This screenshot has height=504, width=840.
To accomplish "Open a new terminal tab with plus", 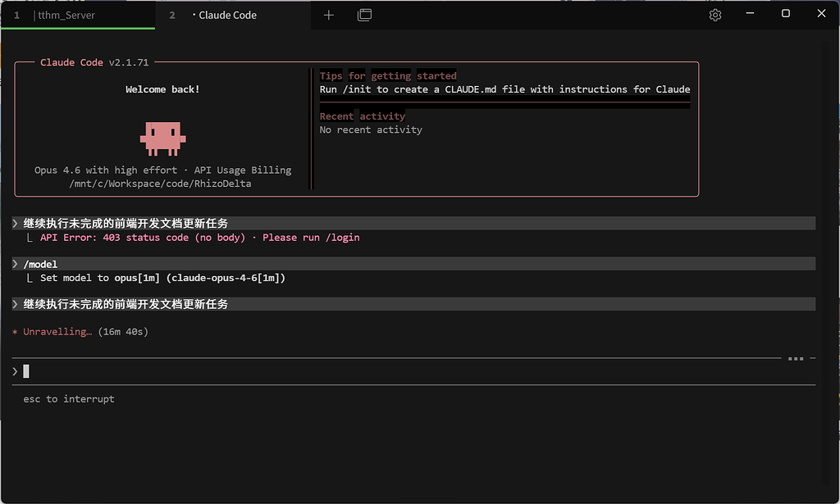I will [328, 15].
